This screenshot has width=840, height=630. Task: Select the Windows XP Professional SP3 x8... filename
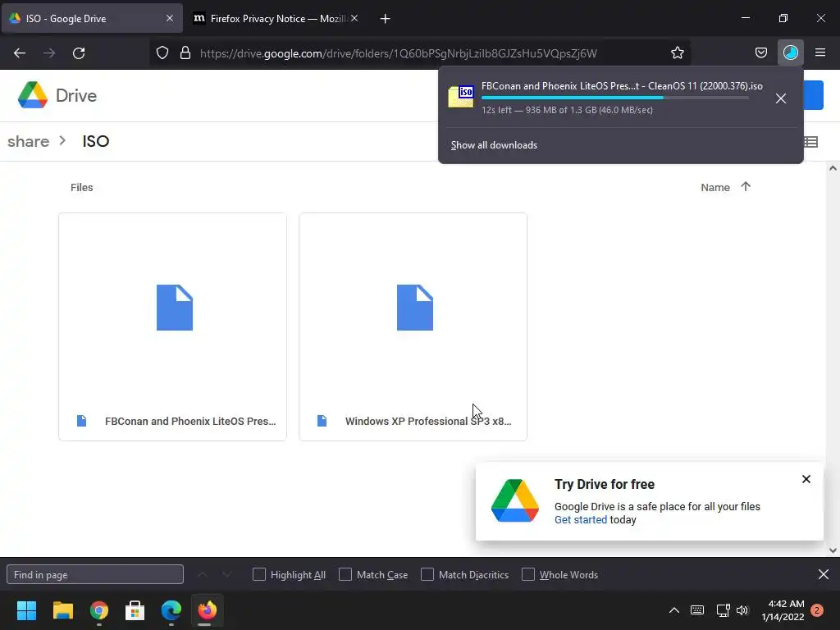pyautogui.click(x=428, y=422)
